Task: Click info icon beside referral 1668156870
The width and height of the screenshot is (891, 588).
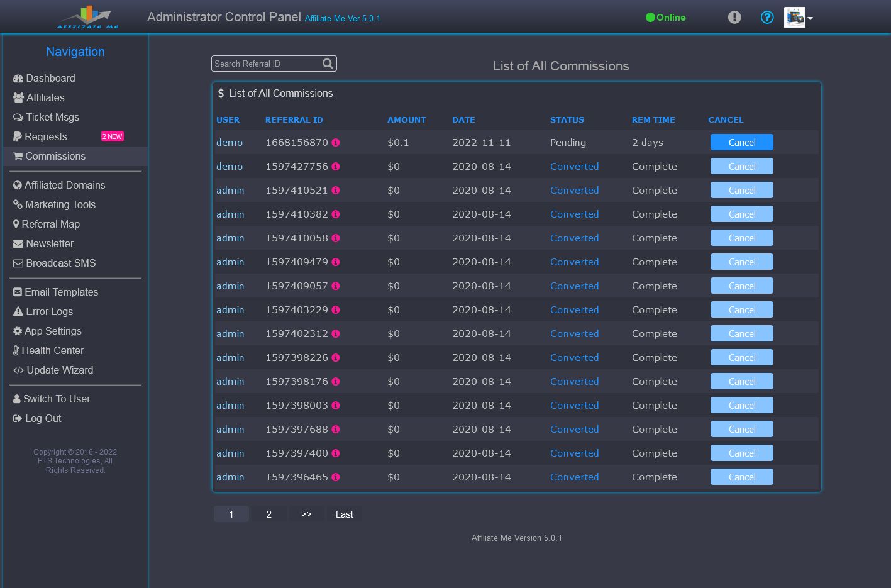Action: pos(336,143)
